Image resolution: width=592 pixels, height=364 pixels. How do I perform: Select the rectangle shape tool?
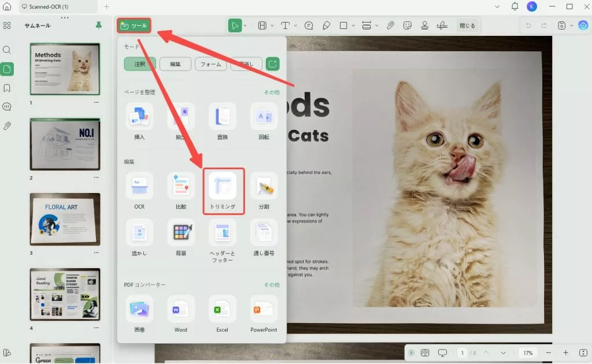(x=343, y=25)
